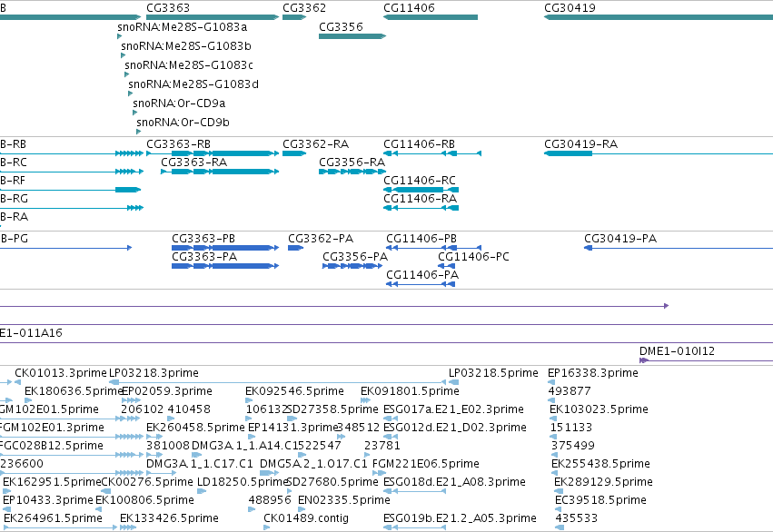Click the B-RF transcript label
The width and height of the screenshot is (773, 532).
point(13,181)
